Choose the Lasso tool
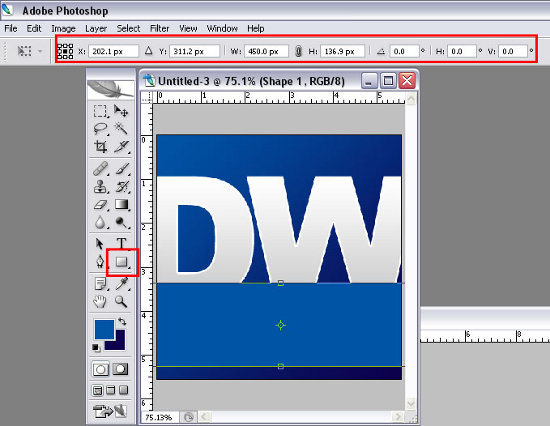 point(100,129)
